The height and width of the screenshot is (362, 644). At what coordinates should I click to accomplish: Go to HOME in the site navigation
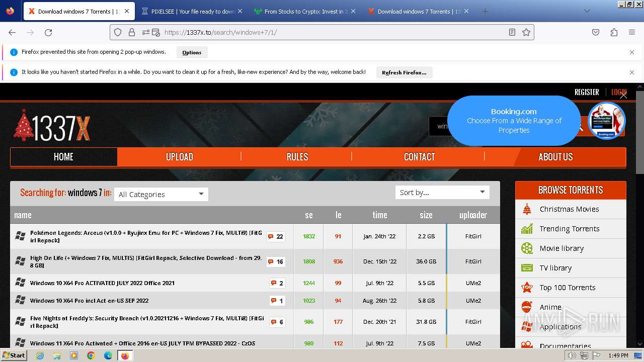tap(63, 157)
